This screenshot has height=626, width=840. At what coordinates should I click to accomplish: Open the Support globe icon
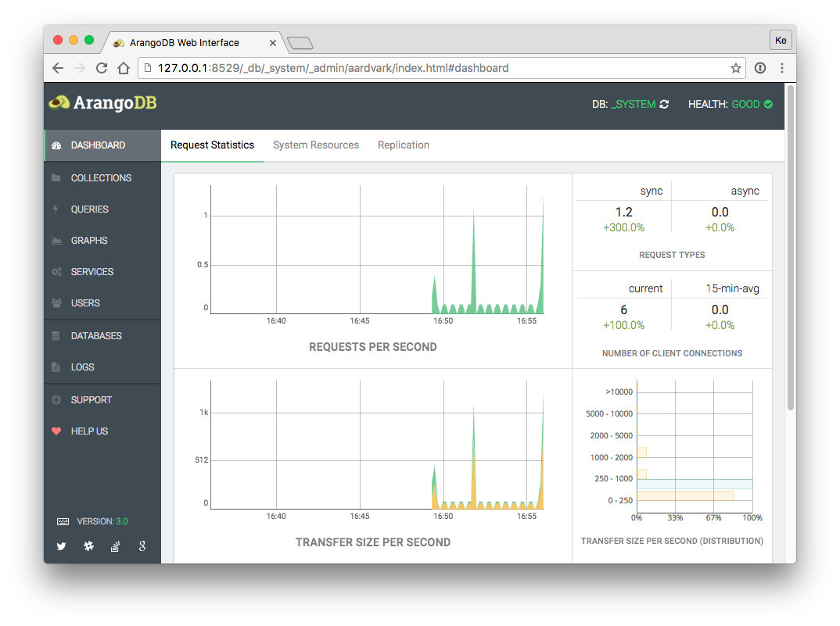pos(56,399)
